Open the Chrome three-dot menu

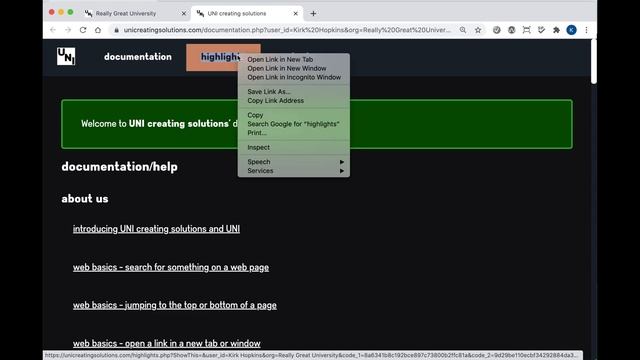pyautogui.click(x=587, y=30)
